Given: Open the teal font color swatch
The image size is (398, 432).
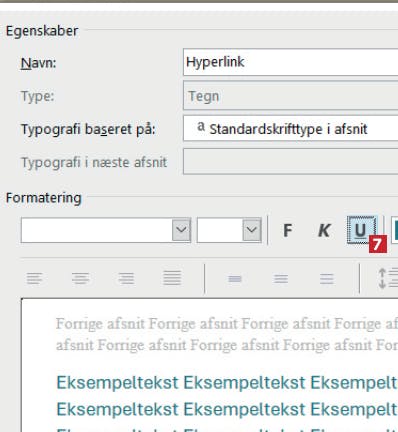Looking at the screenshot, I should pyautogui.click(x=395, y=230).
